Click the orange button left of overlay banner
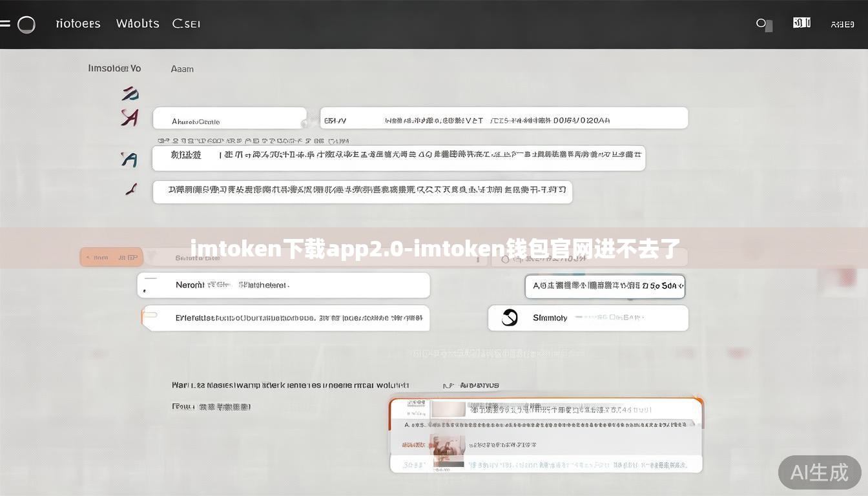This screenshot has height=496, width=868. pyautogui.click(x=111, y=257)
